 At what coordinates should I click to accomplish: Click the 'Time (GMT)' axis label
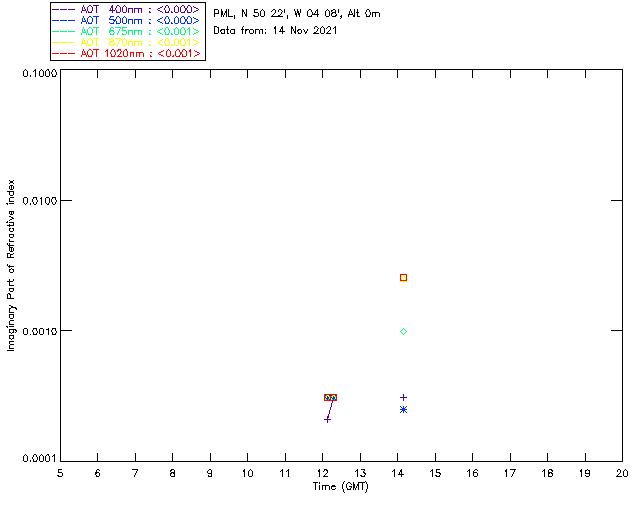(x=341, y=487)
